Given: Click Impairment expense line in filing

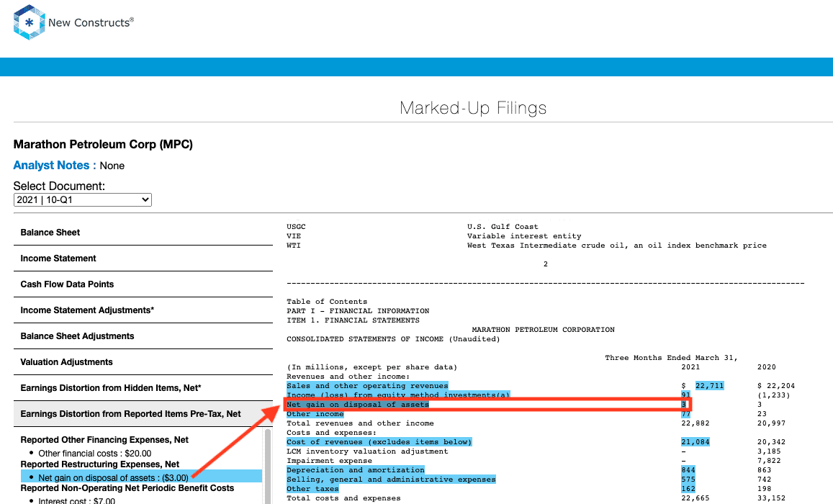Looking at the screenshot, I should click(x=329, y=461).
